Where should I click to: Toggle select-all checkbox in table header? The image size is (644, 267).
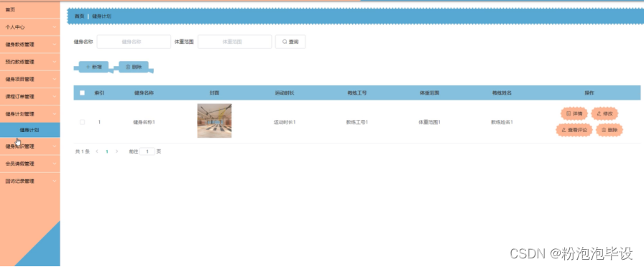82,93
